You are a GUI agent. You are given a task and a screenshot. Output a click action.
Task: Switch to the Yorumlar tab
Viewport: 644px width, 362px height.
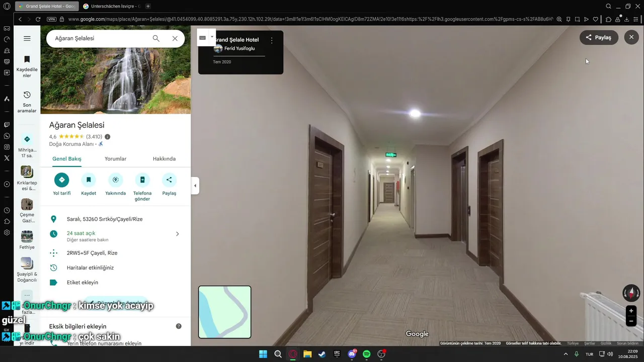(115, 159)
